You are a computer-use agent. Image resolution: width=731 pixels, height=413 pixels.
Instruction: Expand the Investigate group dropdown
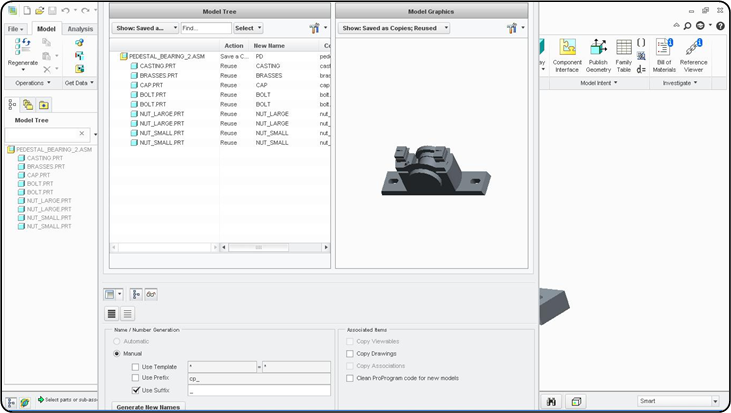(680, 83)
